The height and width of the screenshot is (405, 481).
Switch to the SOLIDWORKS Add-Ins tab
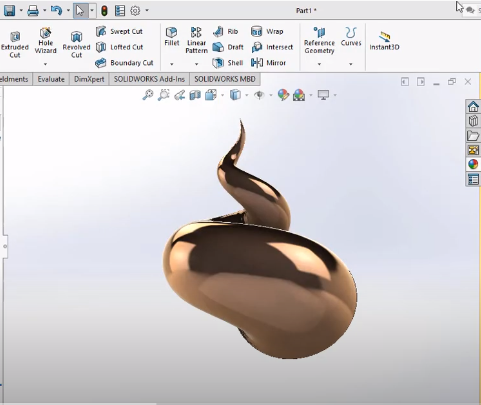pos(149,79)
